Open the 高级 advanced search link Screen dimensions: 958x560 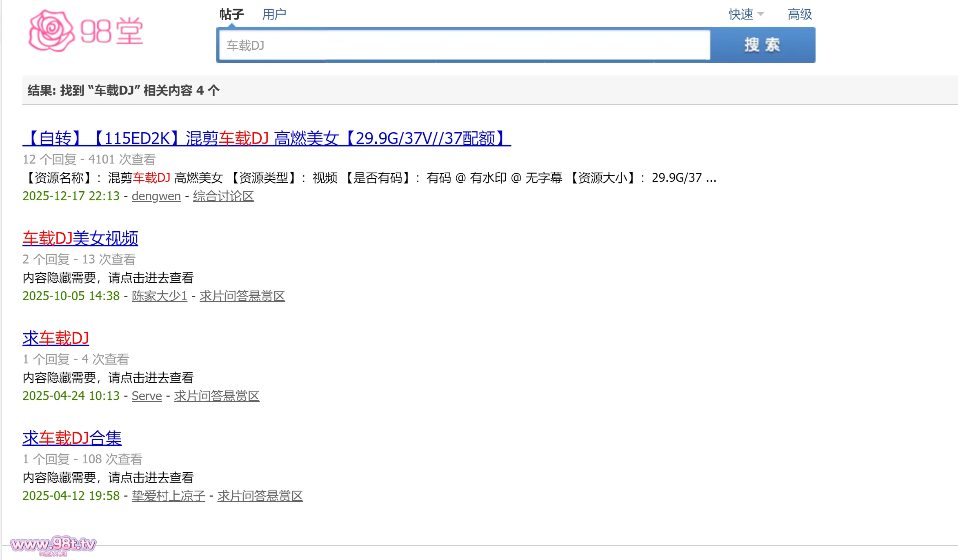pyautogui.click(x=799, y=14)
